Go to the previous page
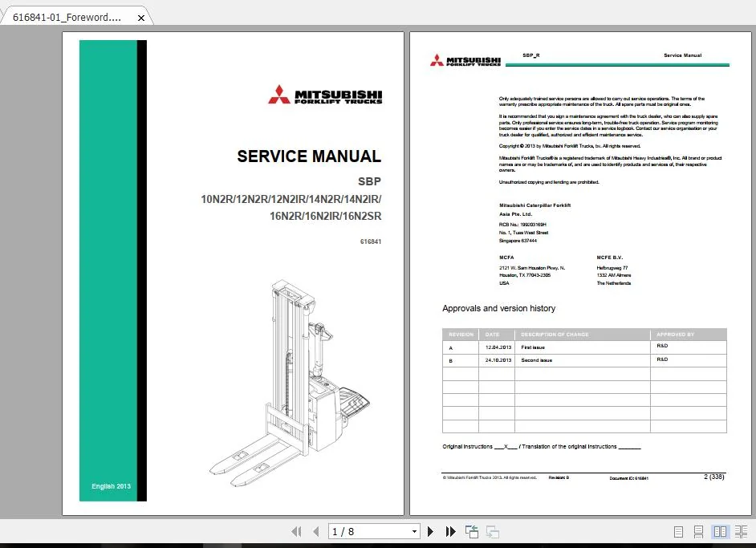The height and width of the screenshot is (548, 756). pos(316,532)
